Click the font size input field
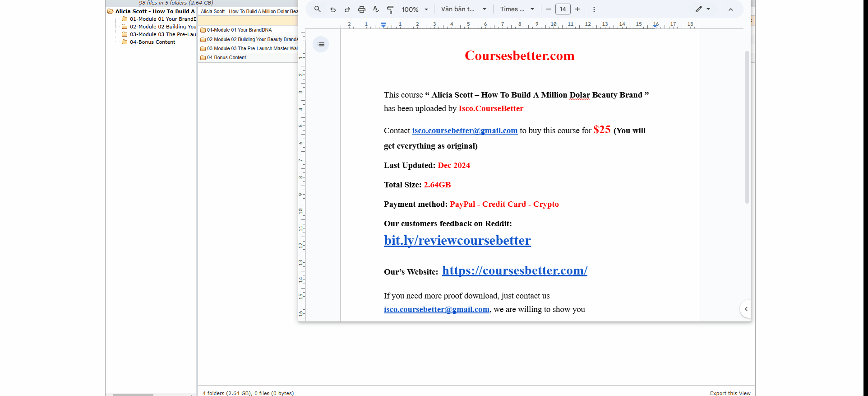Image resolution: width=868 pixels, height=396 pixels. 563,9
